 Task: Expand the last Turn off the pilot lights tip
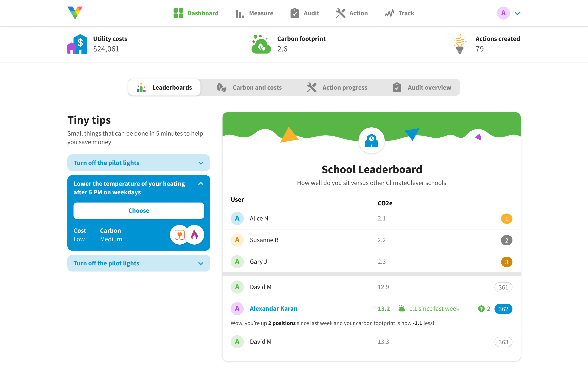click(x=201, y=263)
